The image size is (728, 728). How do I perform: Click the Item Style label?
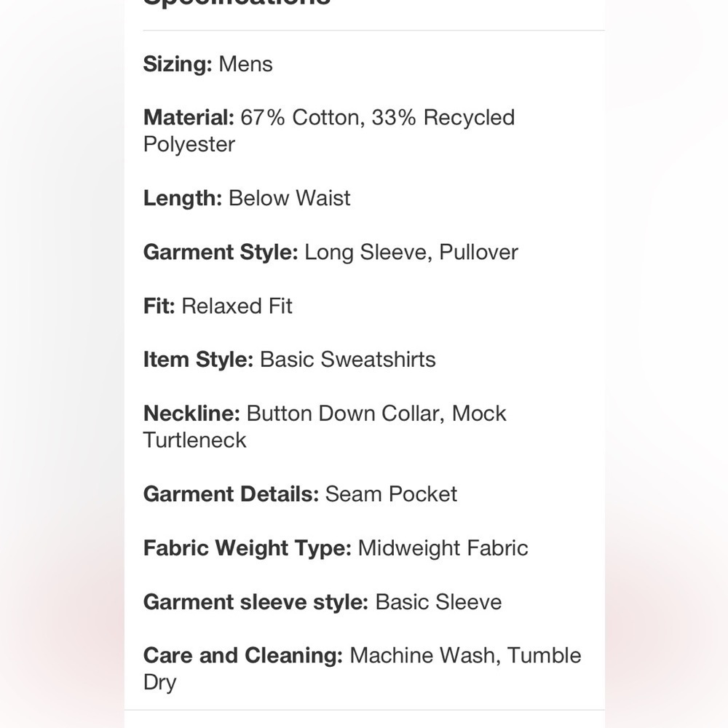pos(198,360)
